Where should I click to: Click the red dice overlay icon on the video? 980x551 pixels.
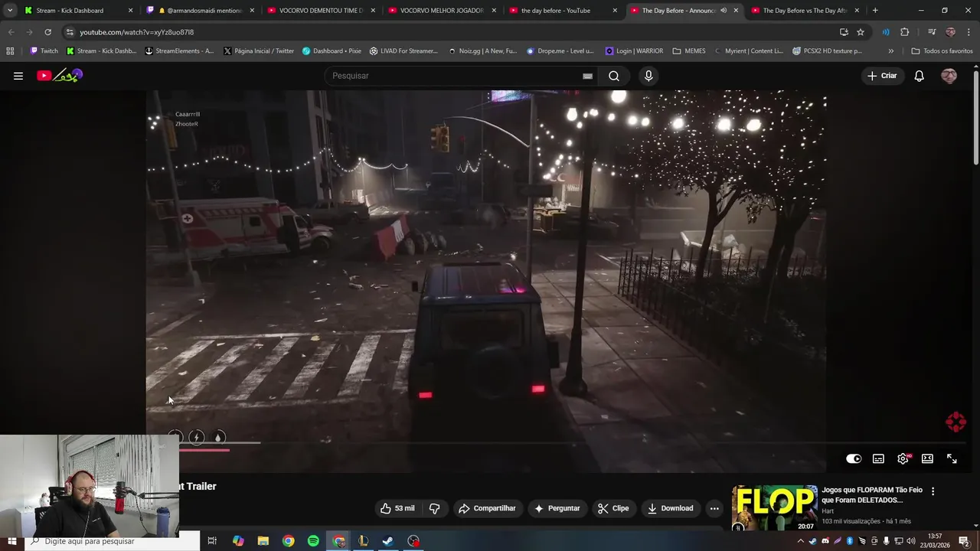coord(955,422)
